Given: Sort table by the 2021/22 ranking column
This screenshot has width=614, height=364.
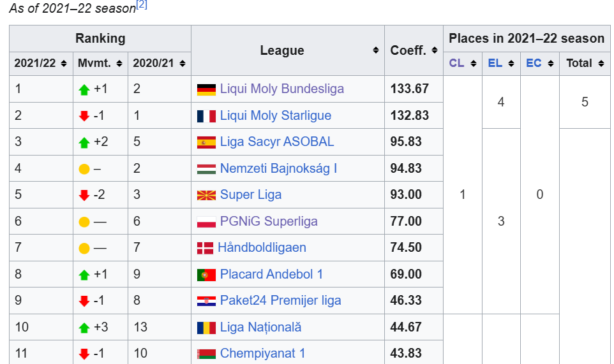Looking at the screenshot, I should (64, 63).
